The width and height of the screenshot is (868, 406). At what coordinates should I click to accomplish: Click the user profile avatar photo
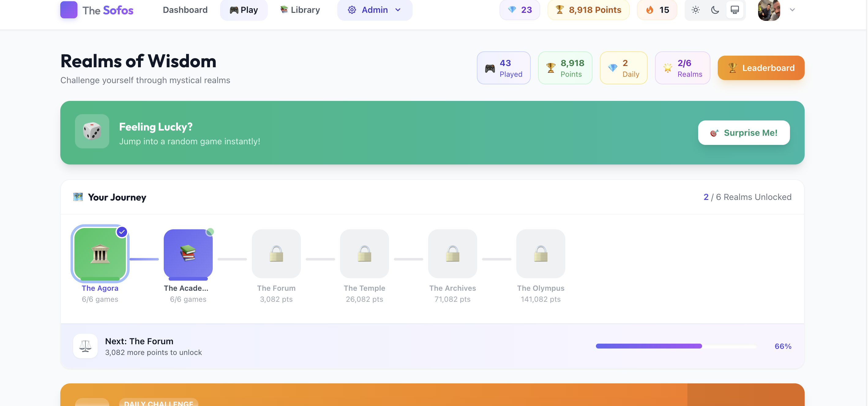769,10
